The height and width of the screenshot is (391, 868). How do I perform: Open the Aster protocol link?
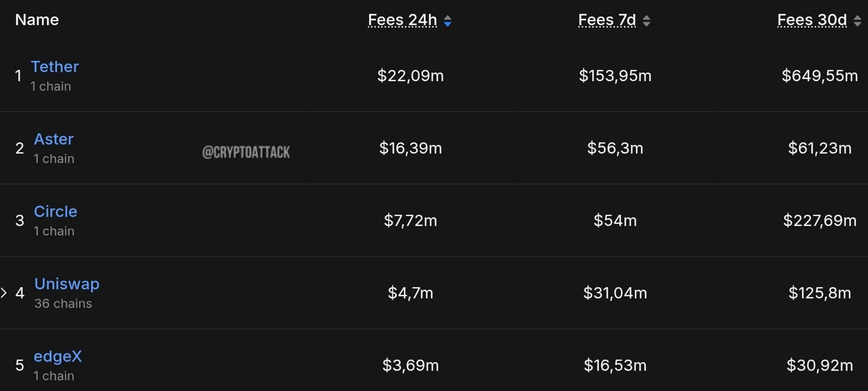pyautogui.click(x=54, y=139)
